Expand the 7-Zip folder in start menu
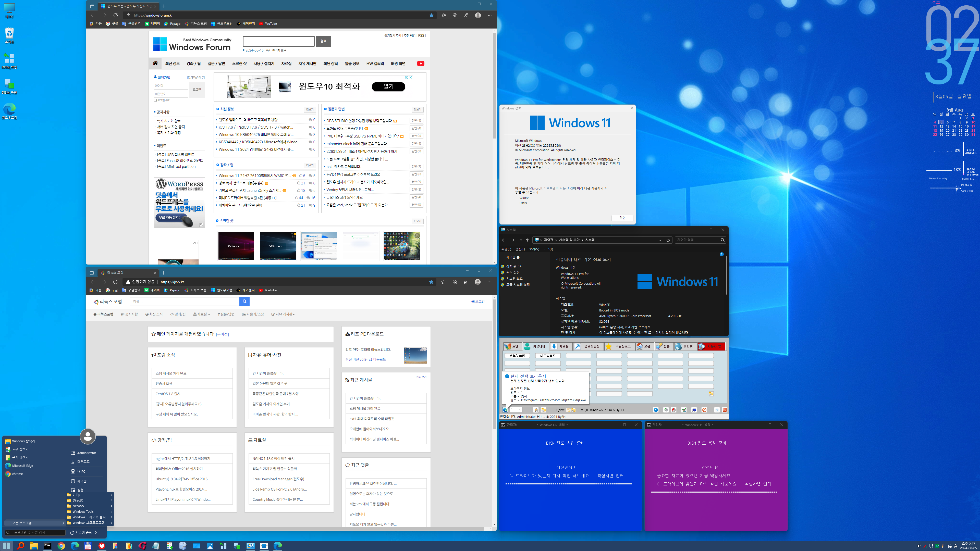980x551 pixels. tap(89, 495)
